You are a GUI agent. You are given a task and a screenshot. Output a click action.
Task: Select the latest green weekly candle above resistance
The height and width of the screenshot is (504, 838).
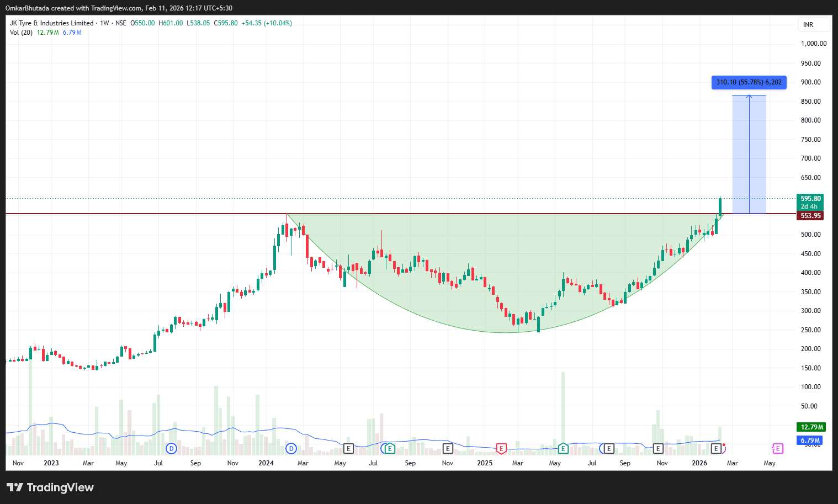[720, 206]
